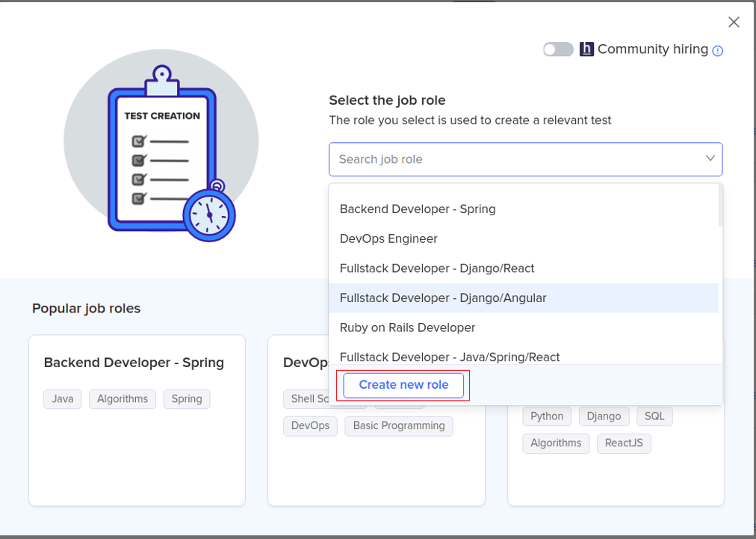The image size is (756, 539).
Task: Close the test creation dialog
Action: tap(734, 22)
